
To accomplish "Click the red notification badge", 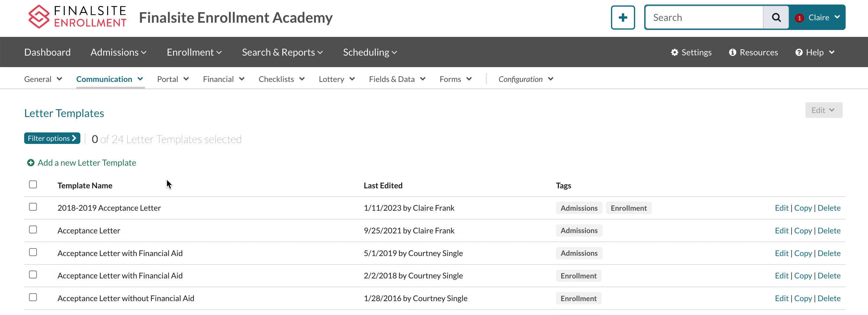I will 799,18.
